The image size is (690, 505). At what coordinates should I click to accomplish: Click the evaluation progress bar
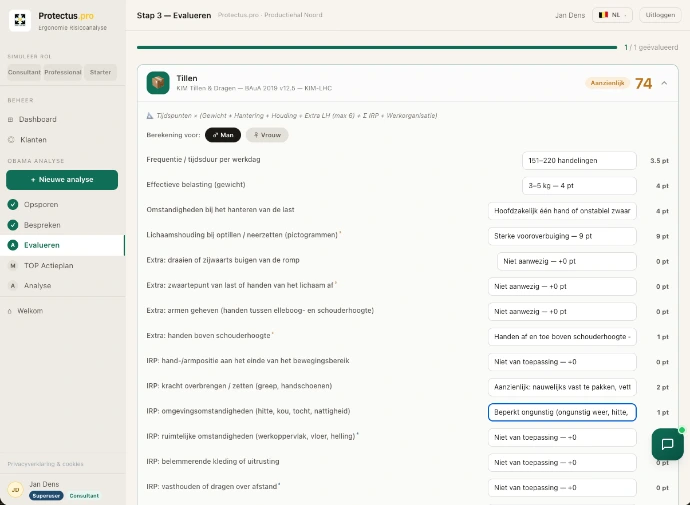(377, 48)
